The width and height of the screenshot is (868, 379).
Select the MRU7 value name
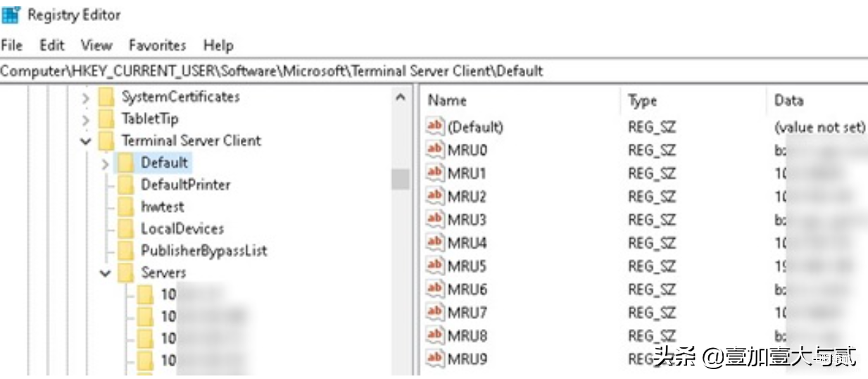point(467,313)
